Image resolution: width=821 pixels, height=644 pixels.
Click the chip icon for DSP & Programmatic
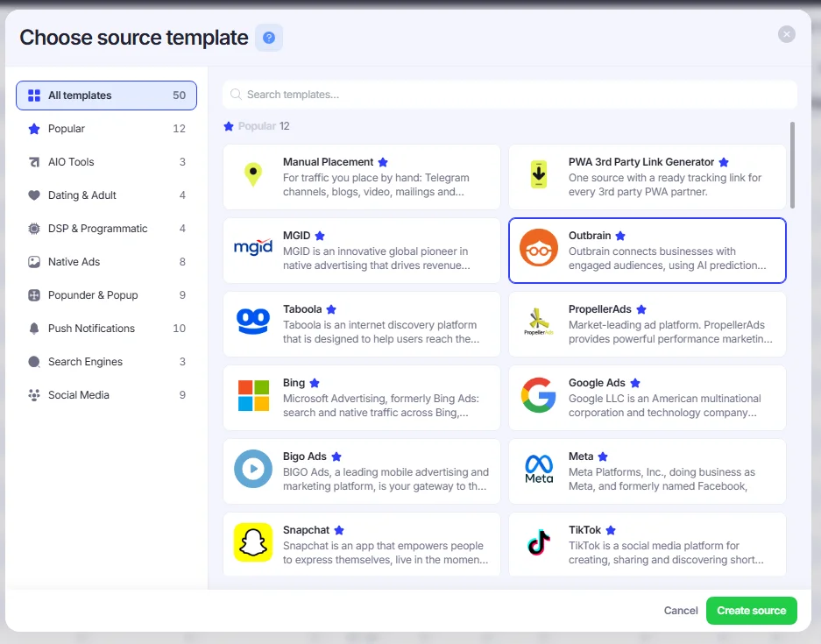34,229
